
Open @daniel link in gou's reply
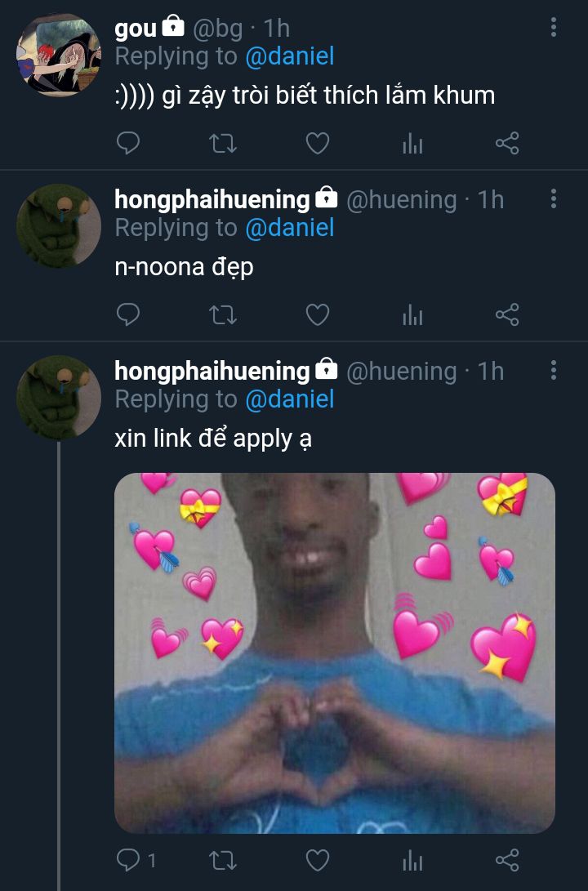click(x=290, y=56)
